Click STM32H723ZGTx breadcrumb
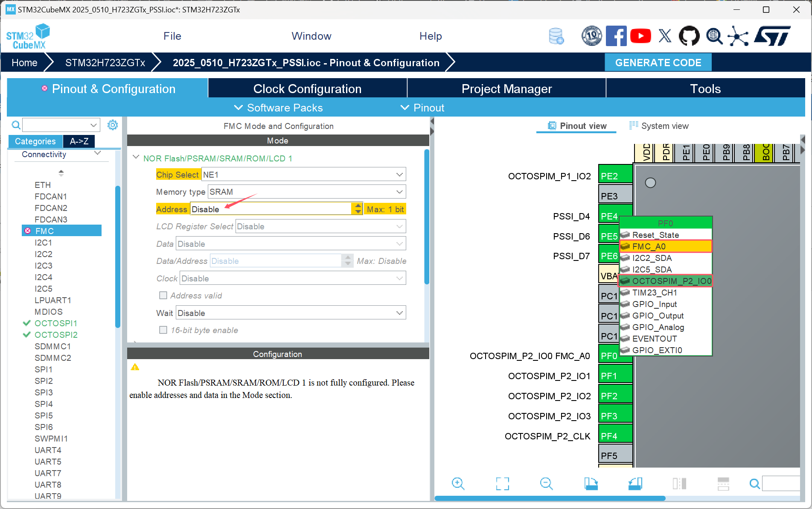The height and width of the screenshot is (509, 812). 105,63
